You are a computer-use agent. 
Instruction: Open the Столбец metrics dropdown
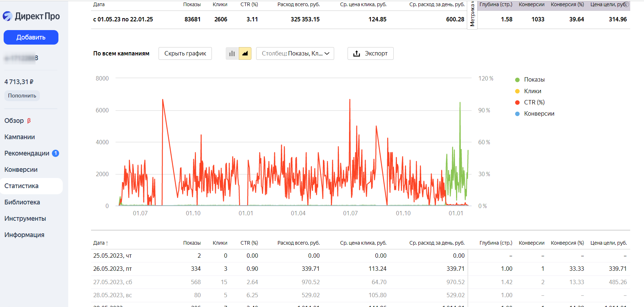(x=295, y=54)
